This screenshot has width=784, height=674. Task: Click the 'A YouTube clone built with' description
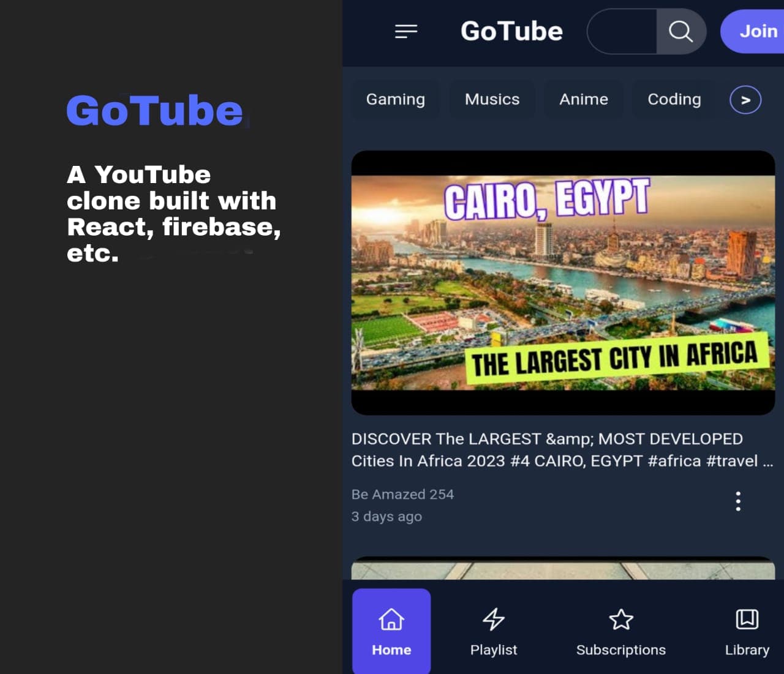click(174, 214)
